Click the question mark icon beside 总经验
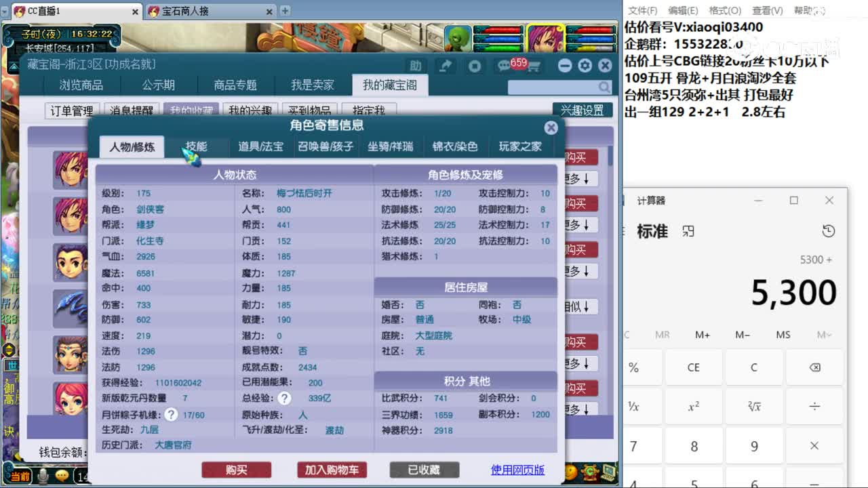This screenshot has height=488, width=868. [285, 399]
